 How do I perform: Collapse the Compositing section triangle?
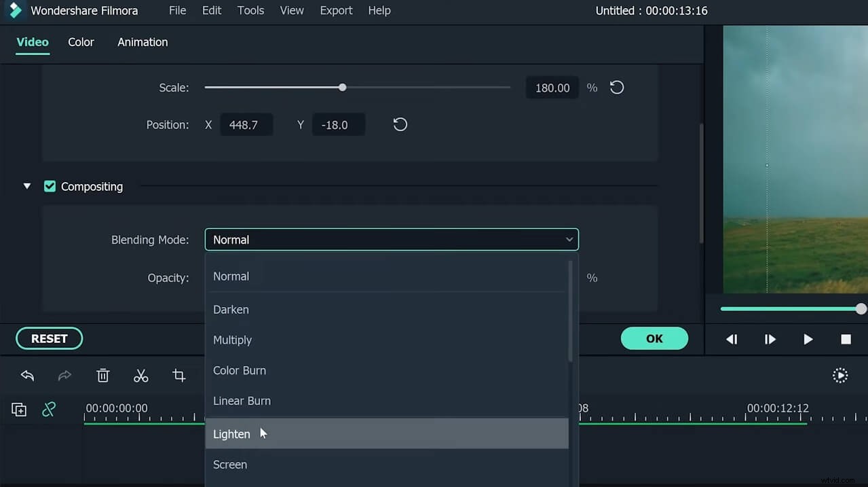point(27,186)
